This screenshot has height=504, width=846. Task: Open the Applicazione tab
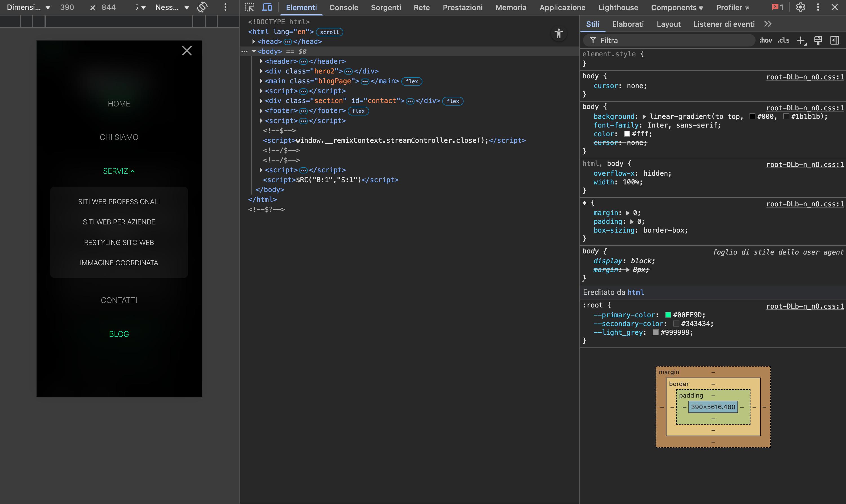[562, 8]
